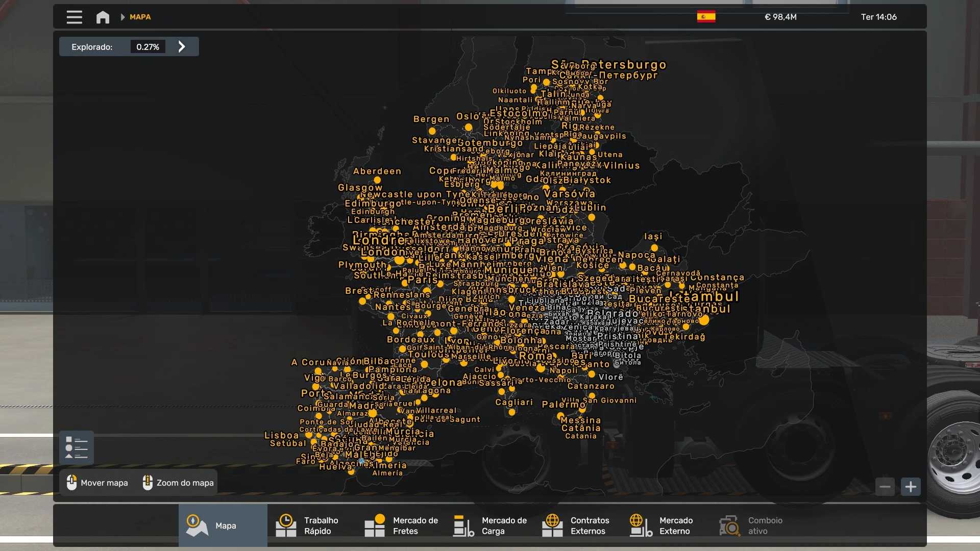Expand the Explorado stats arrow
The width and height of the screenshot is (980, 551).
point(182,46)
